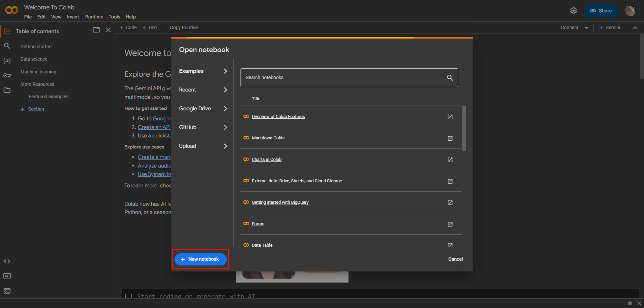The image size is (644, 308).
Task: Open the Gemini panel button
Action: pos(610,27)
